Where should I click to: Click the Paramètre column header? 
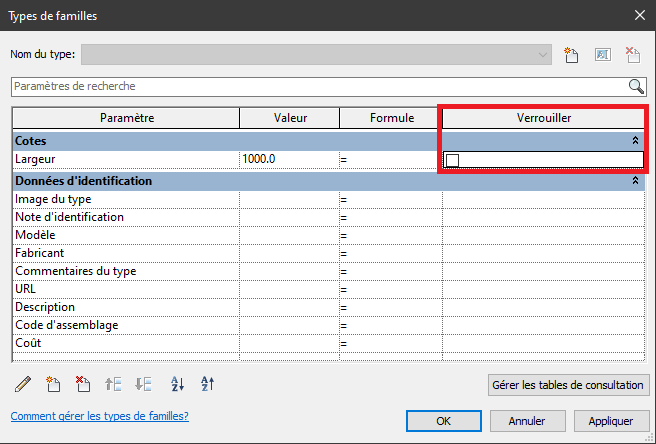pyautogui.click(x=126, y=118)
